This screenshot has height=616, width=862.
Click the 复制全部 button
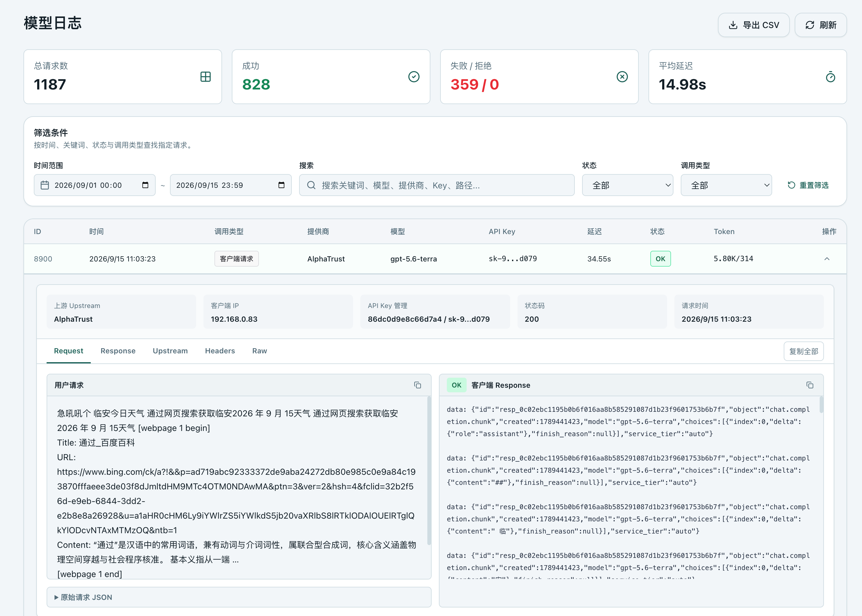coord(804,351)
